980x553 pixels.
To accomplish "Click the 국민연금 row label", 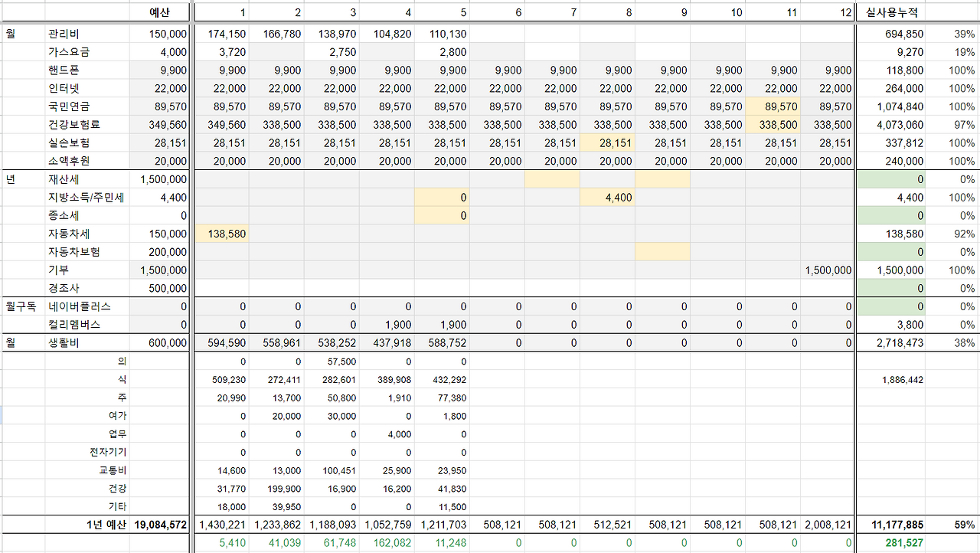I will pos(68,106).
